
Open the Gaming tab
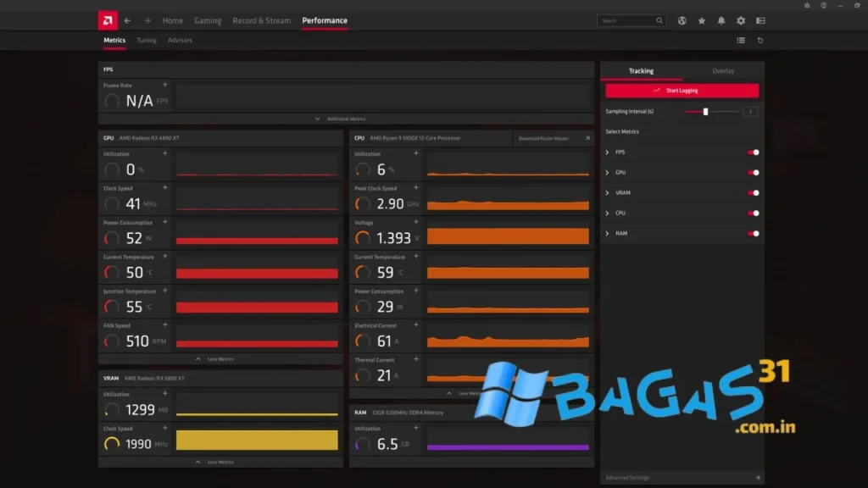[x=208, y=20]
